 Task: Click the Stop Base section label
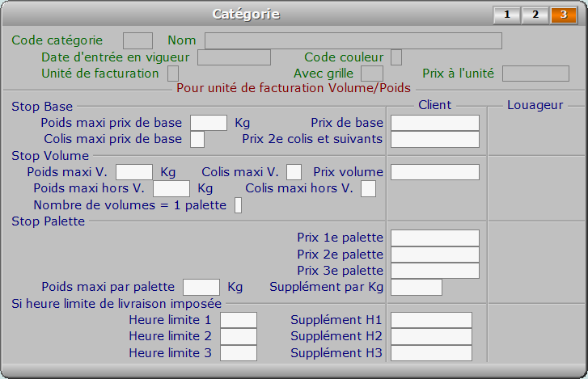tap(42, 107)
